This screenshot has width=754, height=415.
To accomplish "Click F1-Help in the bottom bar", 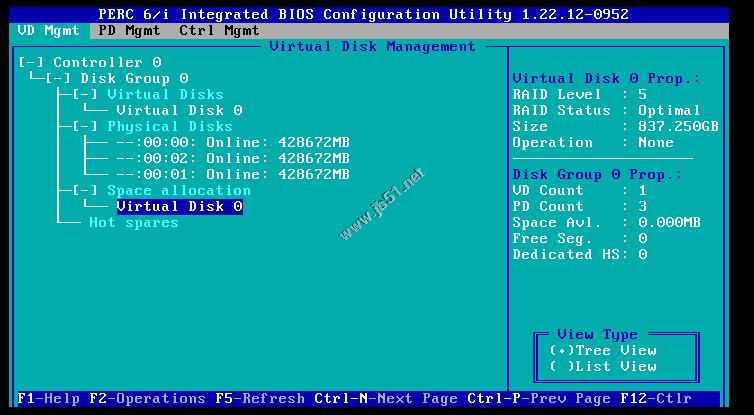I will pyautogui.click(x=49, y=398).
